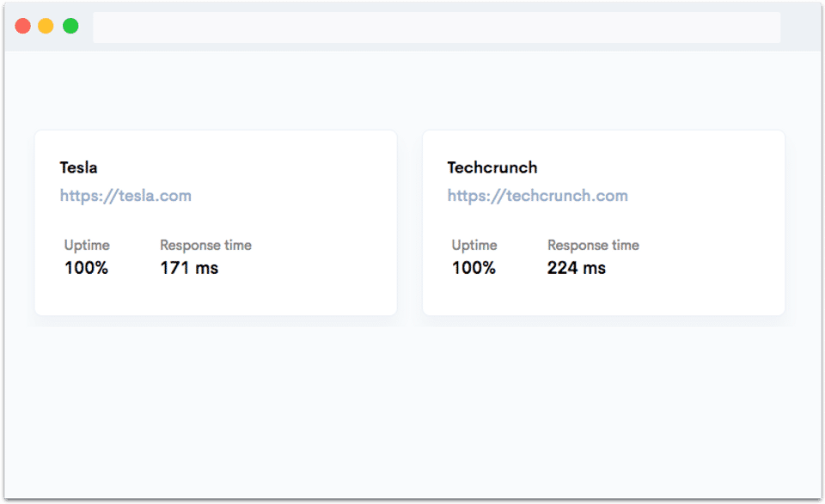This screenshot has width=825, height=504.
Task: Click the 224 ms response value
Action: point(577,268)
